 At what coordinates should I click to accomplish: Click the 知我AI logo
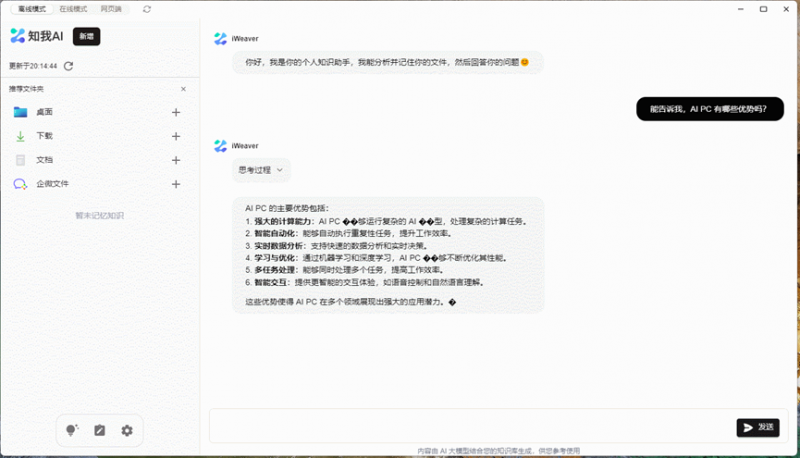click(37, 36)
